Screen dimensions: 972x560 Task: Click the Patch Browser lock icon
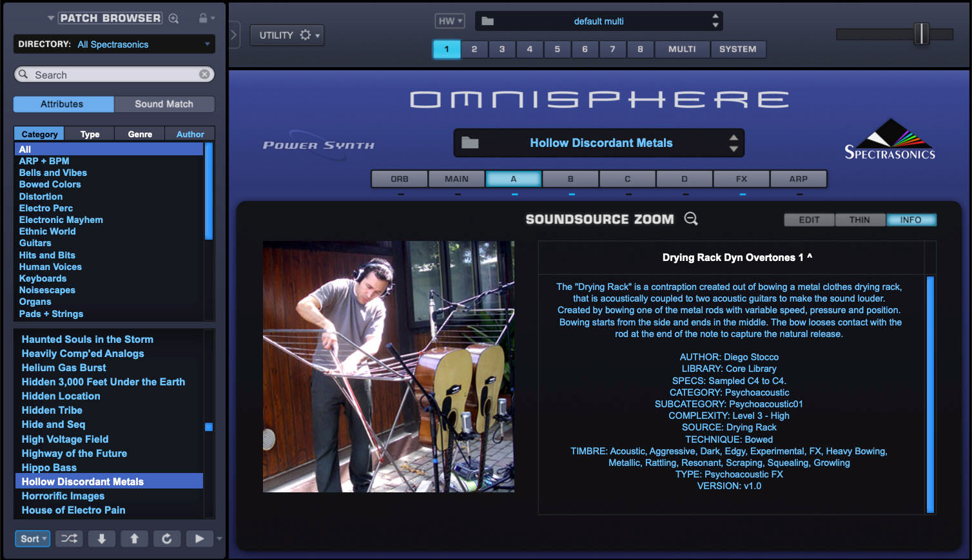click(x=203, y=18)
